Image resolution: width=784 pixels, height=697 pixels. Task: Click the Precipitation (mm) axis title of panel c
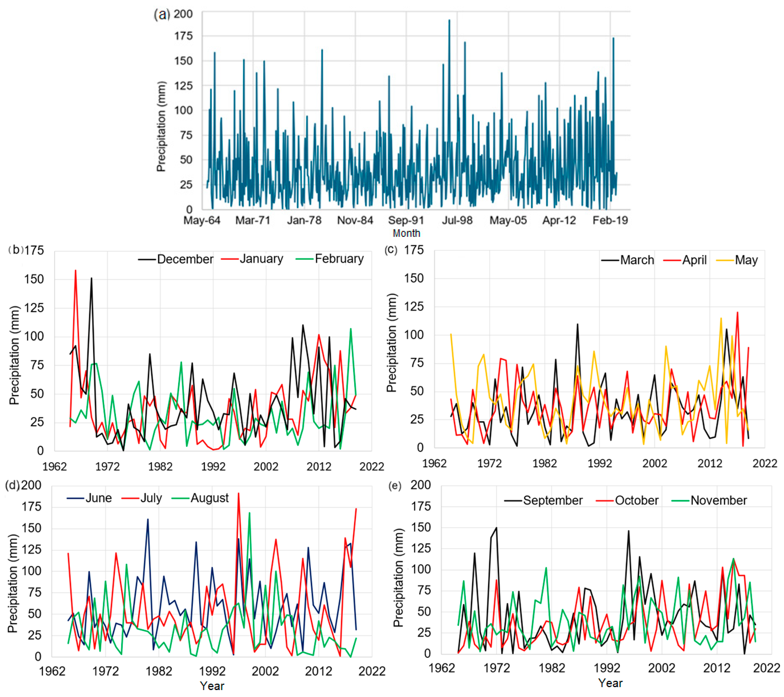tap(392, 343)
